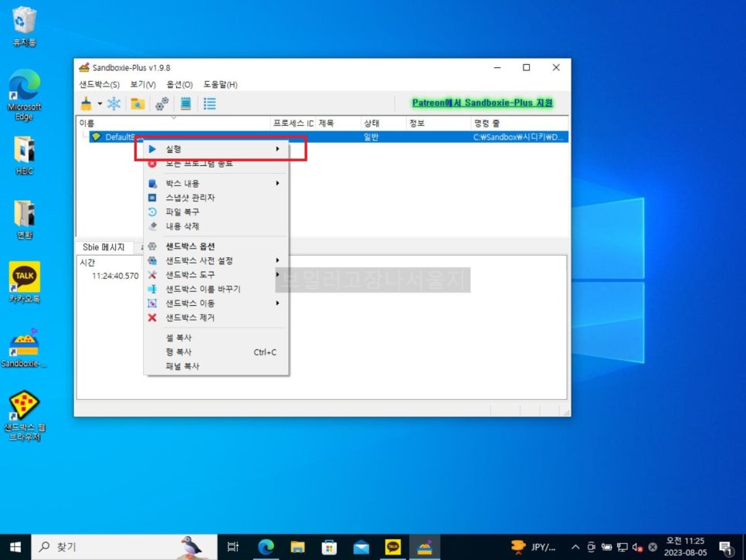The image size is (746, 560).
Task: Expand the 샌드박스 이동 submenu arrow
Action: [x=277, y=303]
